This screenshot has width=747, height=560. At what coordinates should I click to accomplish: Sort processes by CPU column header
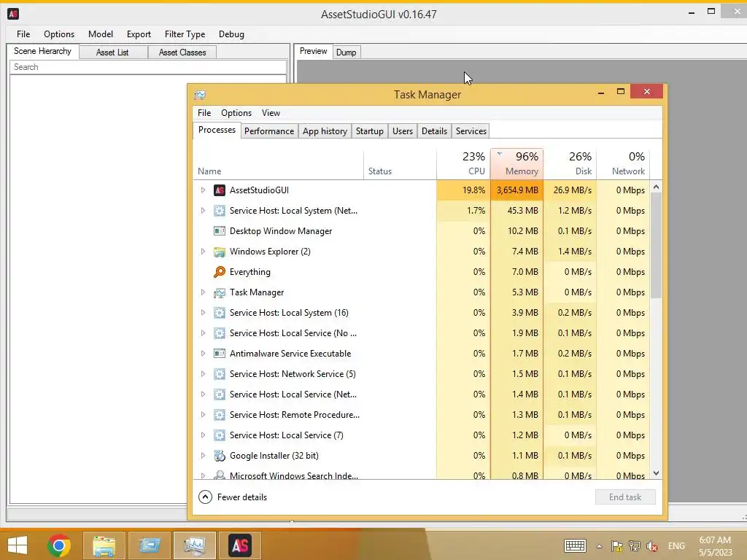463,163
